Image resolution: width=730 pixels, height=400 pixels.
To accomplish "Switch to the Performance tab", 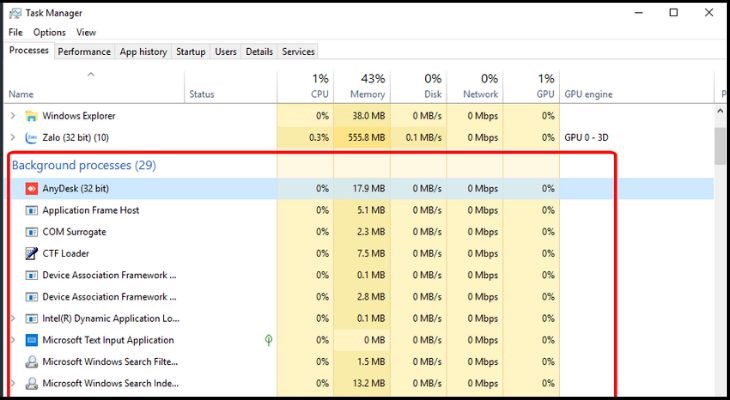I will 84,52.
